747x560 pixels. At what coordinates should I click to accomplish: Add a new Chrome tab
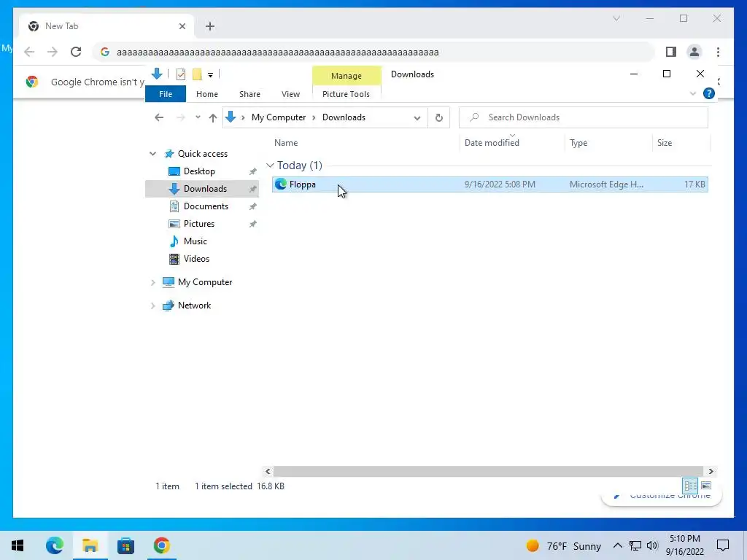[x=210, y=26]
